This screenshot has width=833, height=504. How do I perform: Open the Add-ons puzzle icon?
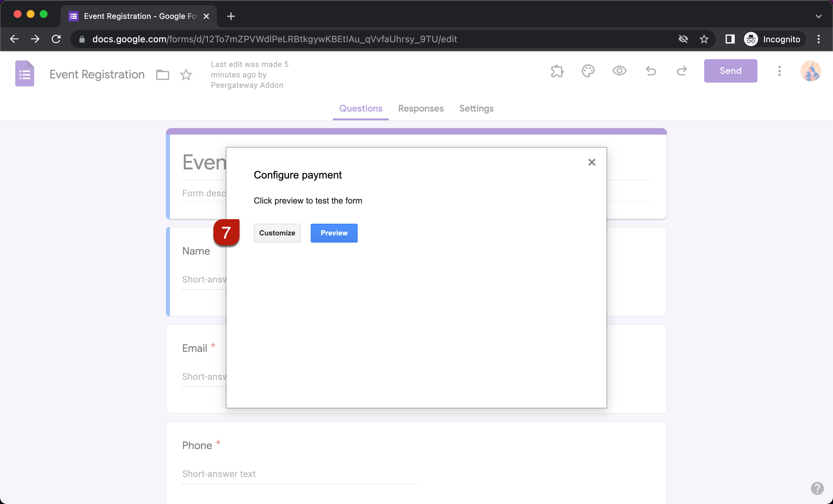point(556,71)
